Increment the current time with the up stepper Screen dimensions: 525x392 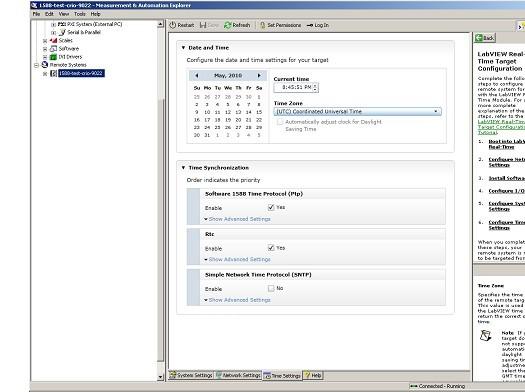315,85
